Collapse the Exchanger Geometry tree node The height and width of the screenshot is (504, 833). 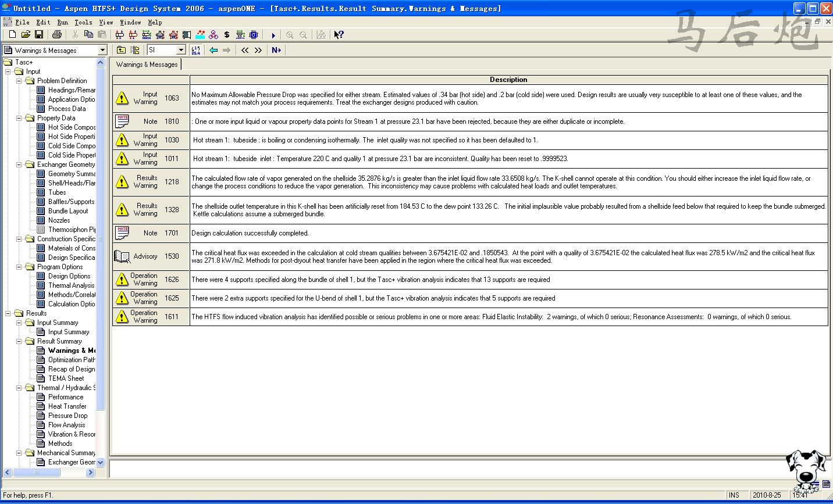pos(19,165)
